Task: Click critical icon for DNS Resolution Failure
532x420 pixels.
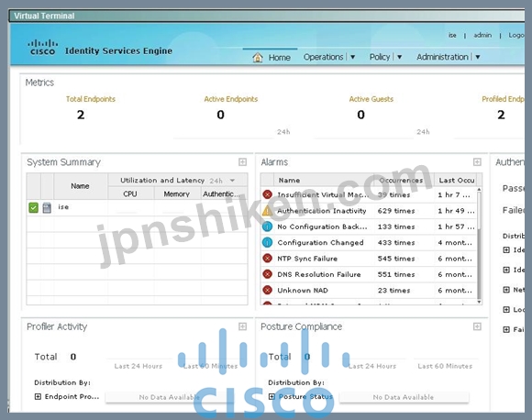Action: [x=267, y=274]
